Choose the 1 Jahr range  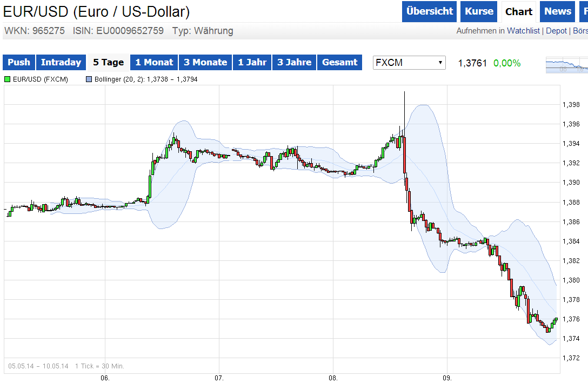252,63
